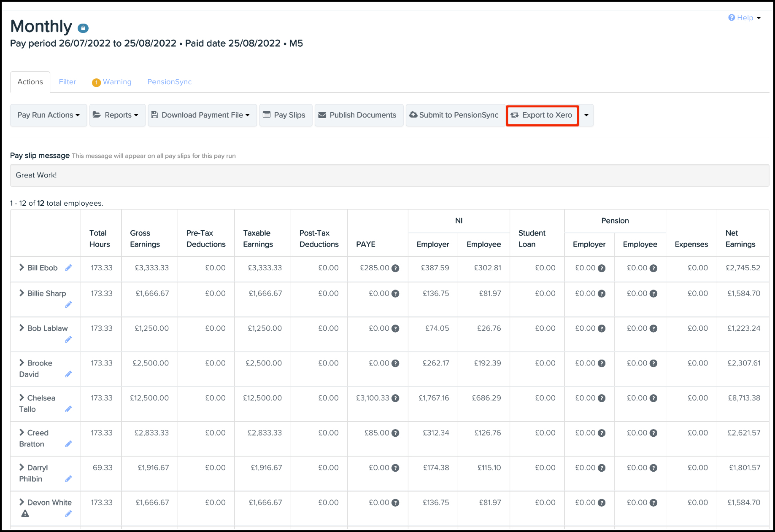Image resolution: width=775 pixels, height=532 pixels.
Task: Click the lock icon beside Monthly title
Action: 83,28
